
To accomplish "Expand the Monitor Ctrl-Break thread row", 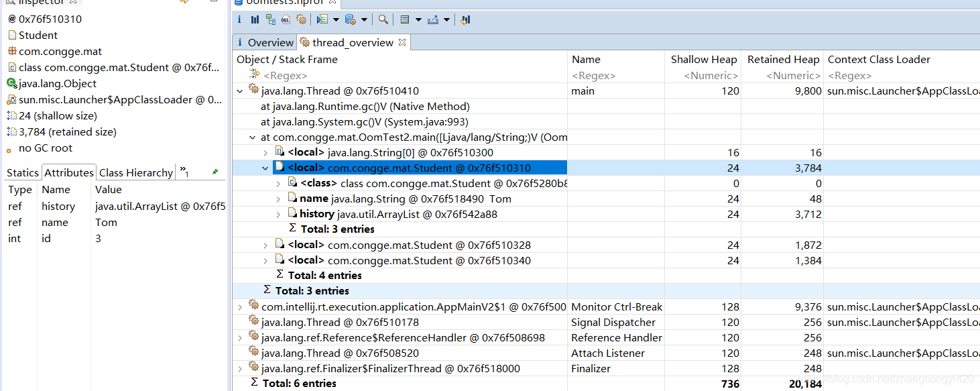I will click(241, 307).
